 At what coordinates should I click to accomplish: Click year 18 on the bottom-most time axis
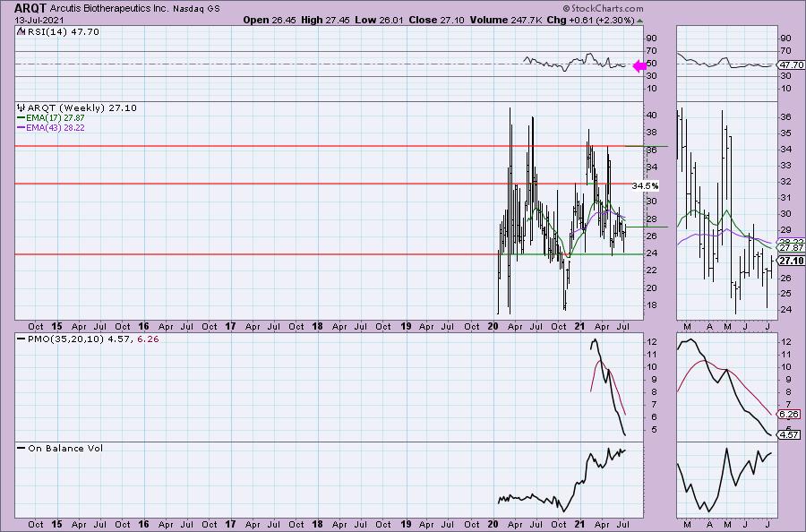point(317,524)
